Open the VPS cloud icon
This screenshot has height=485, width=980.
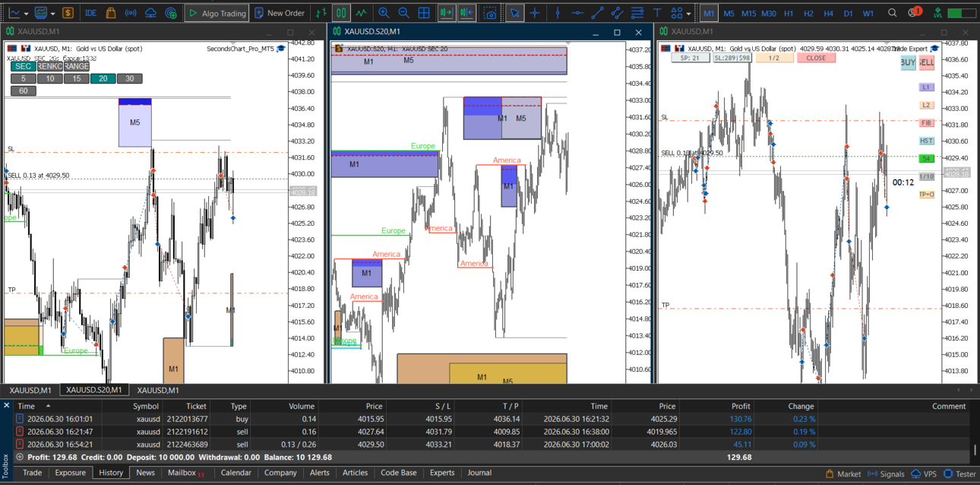[x=151, y=13]
